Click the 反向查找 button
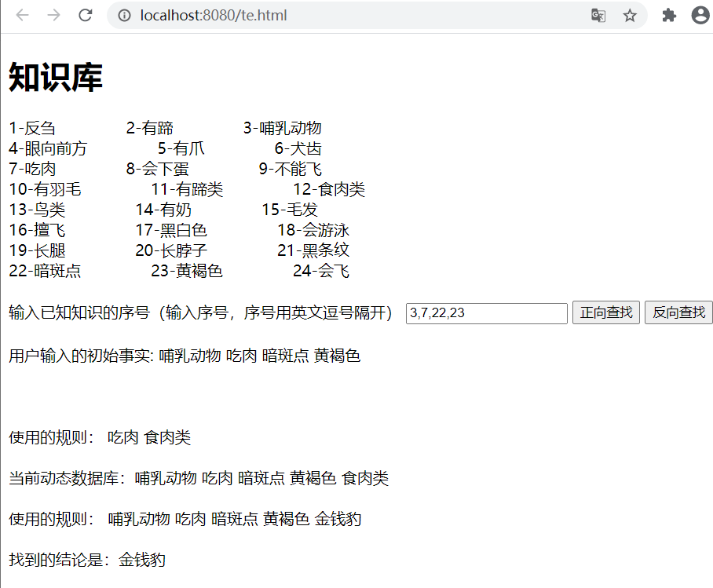 678,312
